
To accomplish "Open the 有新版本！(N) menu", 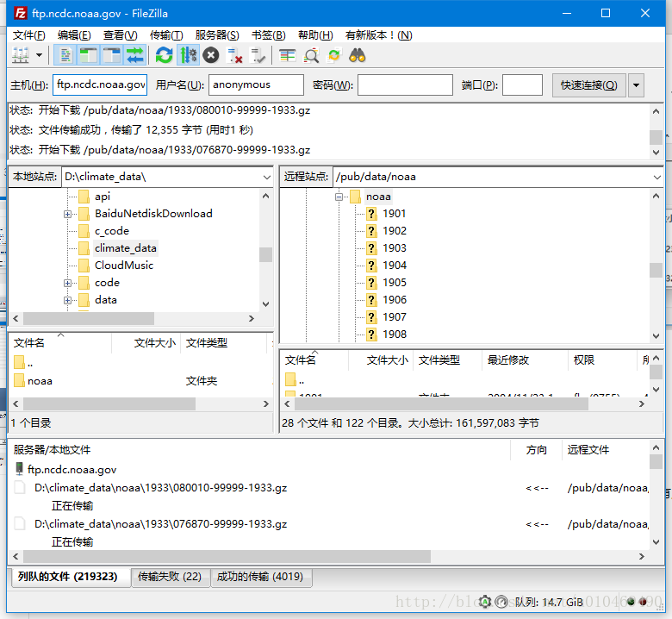I will (379, 35).
